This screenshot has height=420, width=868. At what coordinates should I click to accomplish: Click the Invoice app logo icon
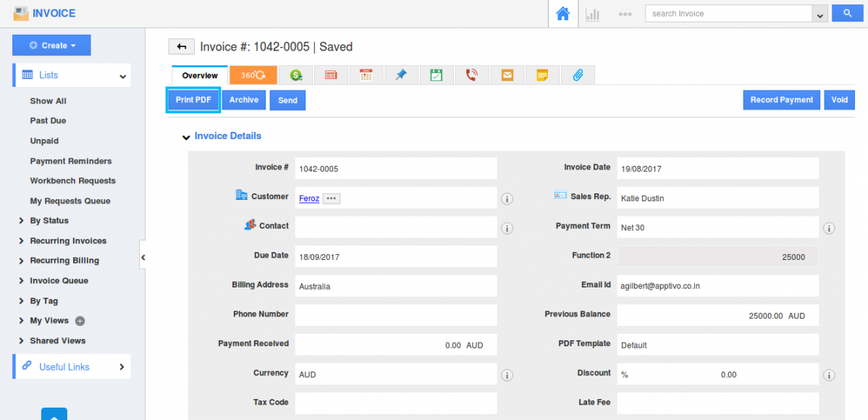click(20, 13)
